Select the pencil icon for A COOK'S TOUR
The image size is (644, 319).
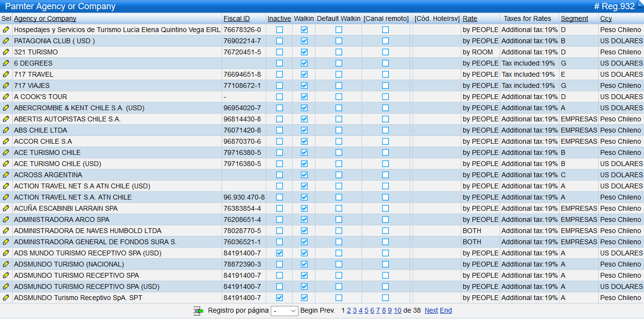coord(6,97)
